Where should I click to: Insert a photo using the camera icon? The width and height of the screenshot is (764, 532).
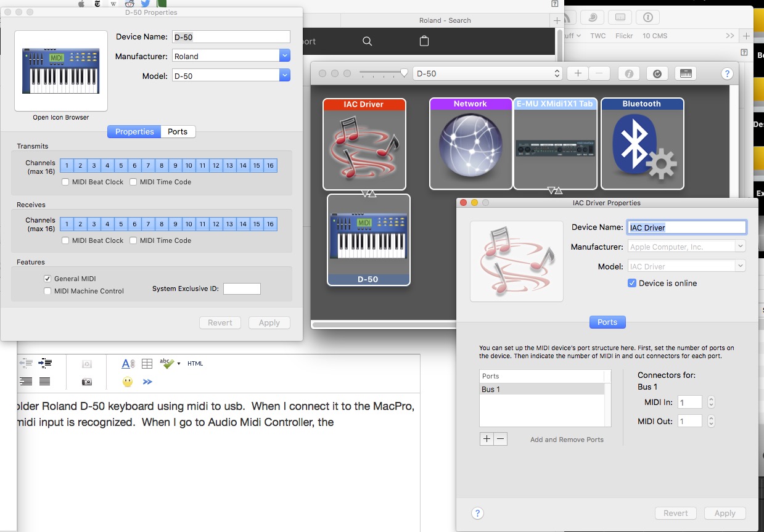pos(86,381)
